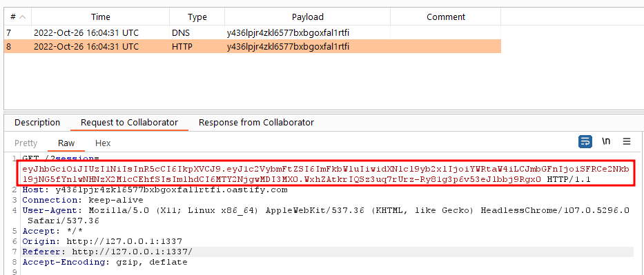Switch the view to Pretty

point(26,143)
